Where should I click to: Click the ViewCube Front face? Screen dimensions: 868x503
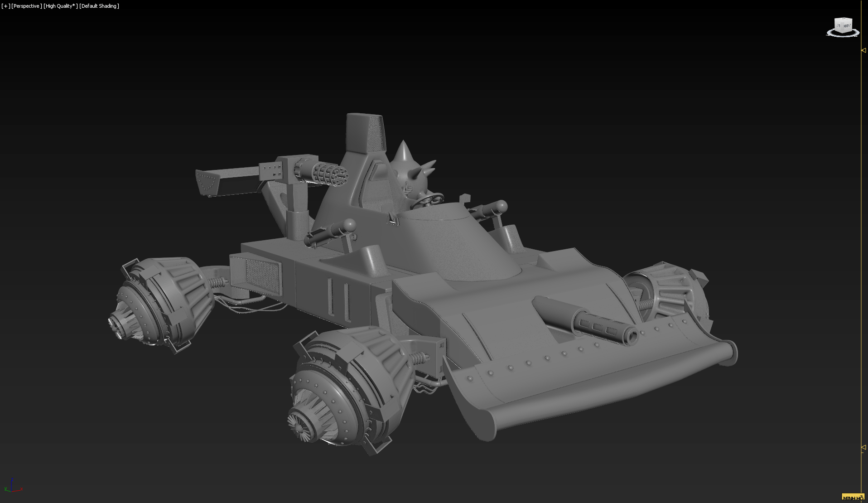846,26
